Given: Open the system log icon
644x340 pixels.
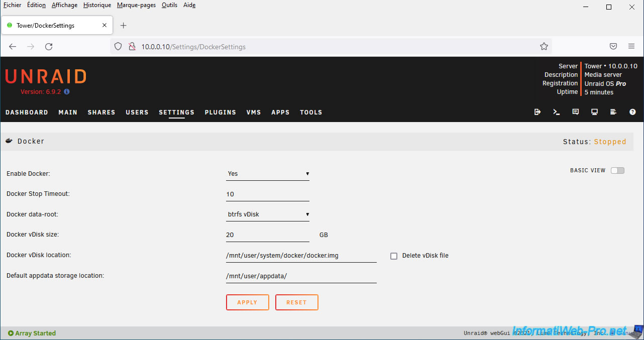Looking at the screenshot, I should [x=613, y=112].
